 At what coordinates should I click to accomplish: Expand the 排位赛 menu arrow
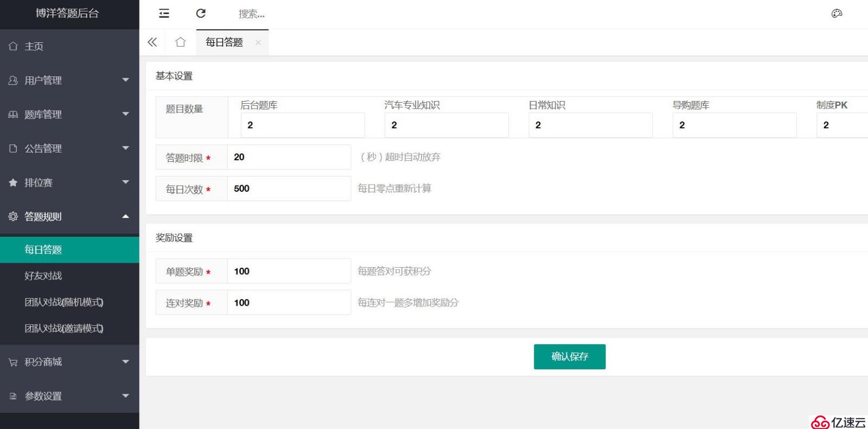point(126,182)
